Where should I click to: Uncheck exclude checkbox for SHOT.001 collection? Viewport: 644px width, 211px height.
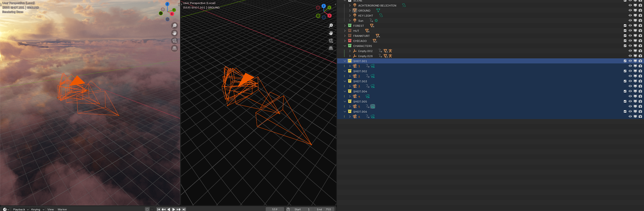point(625,61)
